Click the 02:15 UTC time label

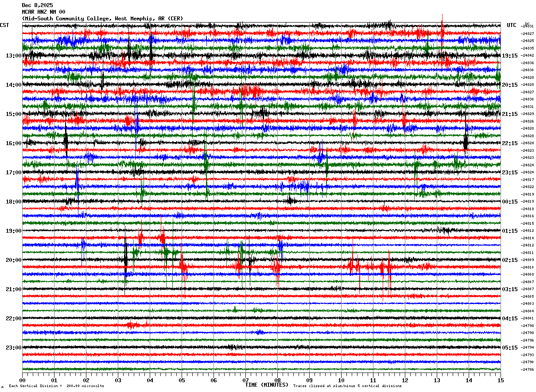(510, 260)
